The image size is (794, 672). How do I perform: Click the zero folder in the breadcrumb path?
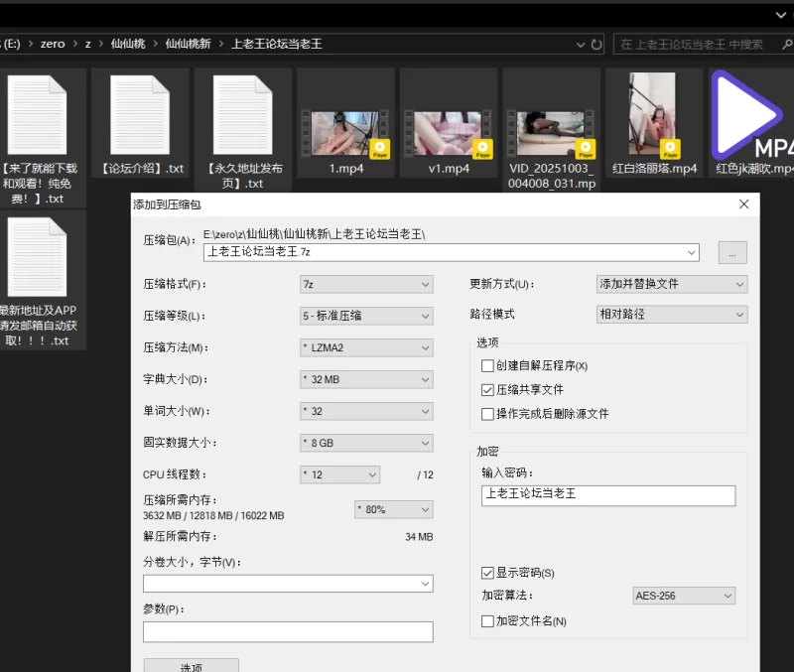[53, 45]
